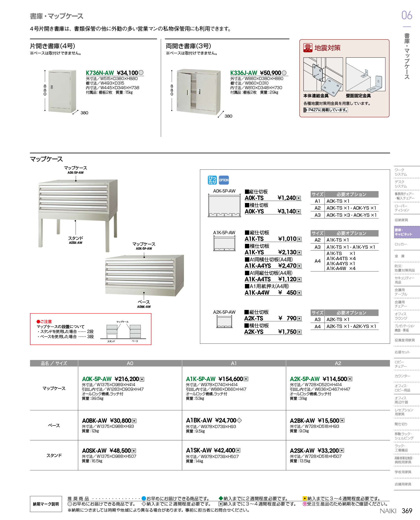Click the square mark after A0SK-AW price
The width and height of the screenshot is (420, 520).
(134, 451)
